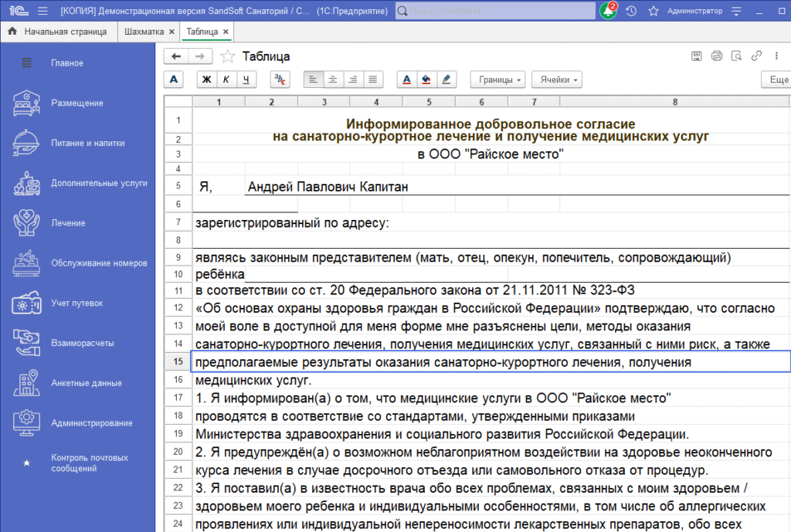Open Начальная страница tab
791x532 pixels.
(65, 32)
